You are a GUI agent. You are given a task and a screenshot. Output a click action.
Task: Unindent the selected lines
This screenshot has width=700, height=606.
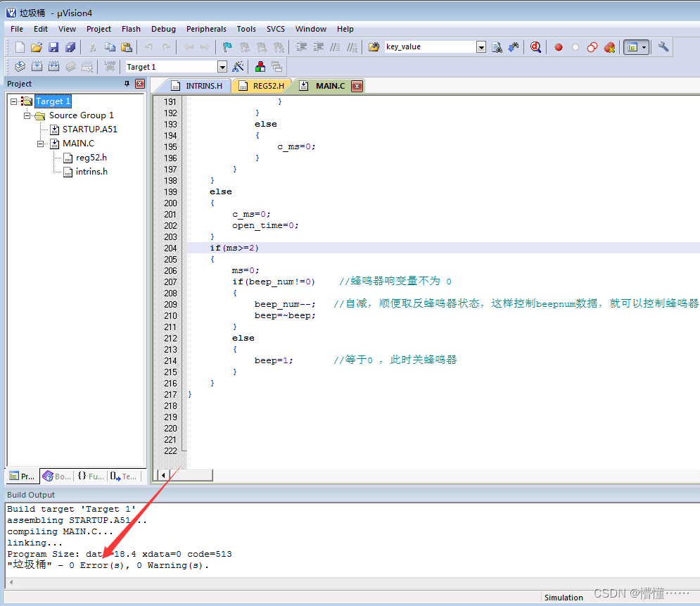[x=318, y=47]
